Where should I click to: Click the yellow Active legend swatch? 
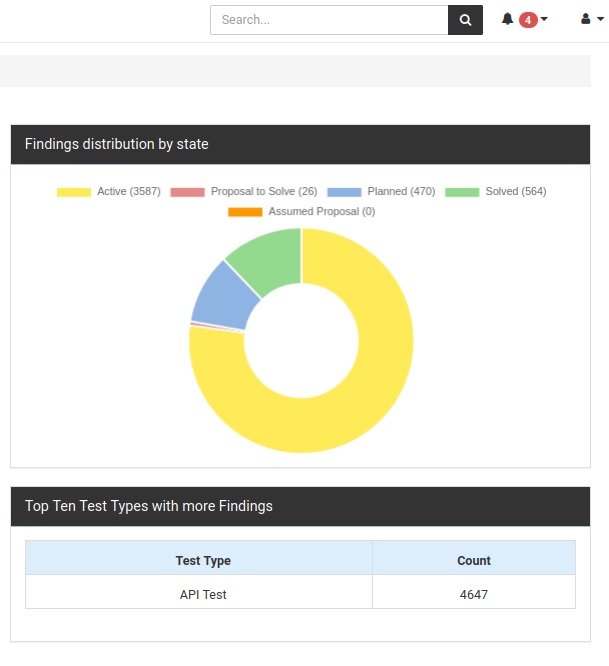coord(74,192)
